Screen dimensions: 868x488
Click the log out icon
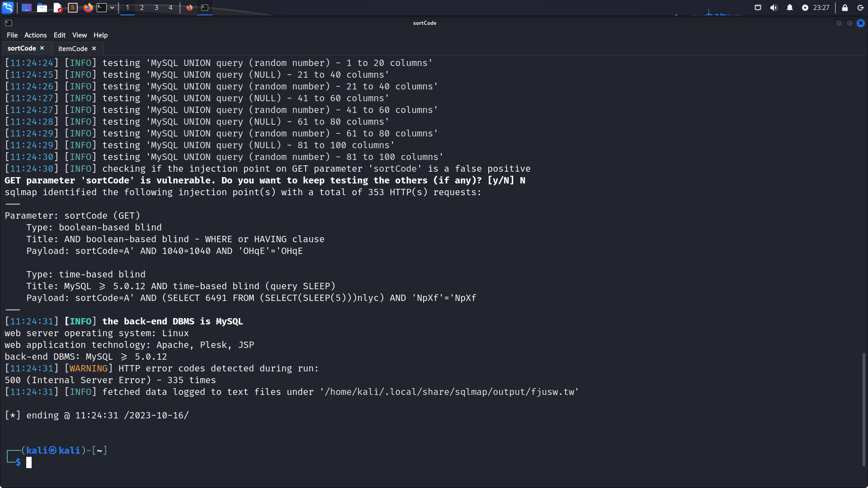click(860, 8)
